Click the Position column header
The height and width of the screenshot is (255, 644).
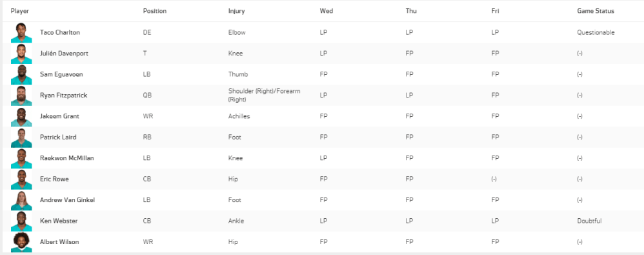point(155,11)
